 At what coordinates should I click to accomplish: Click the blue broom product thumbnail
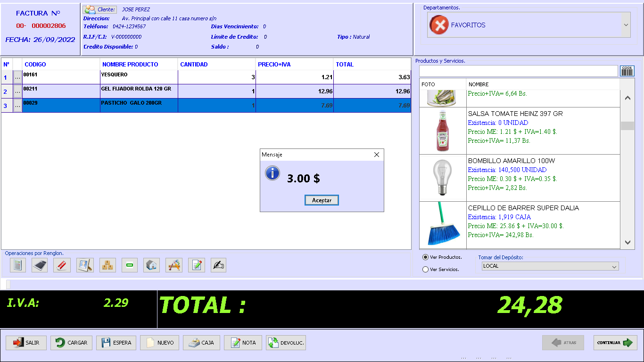[x=442, y=224]
